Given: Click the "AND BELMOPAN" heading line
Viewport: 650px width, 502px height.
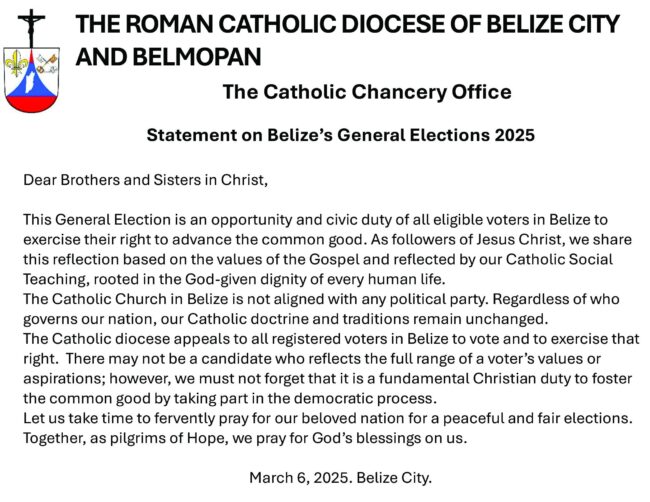Looking at the screenshot, I should pos(169,57).
